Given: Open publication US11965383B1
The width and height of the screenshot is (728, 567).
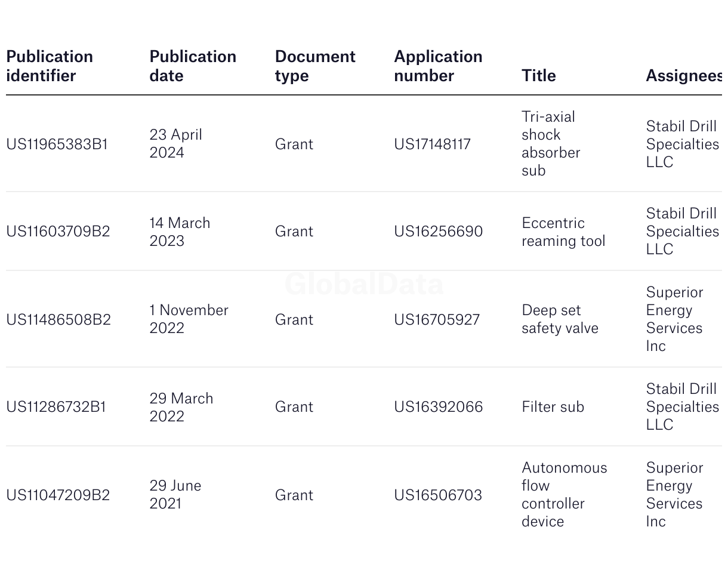Looking at the screenshot, I should point(57,144).
